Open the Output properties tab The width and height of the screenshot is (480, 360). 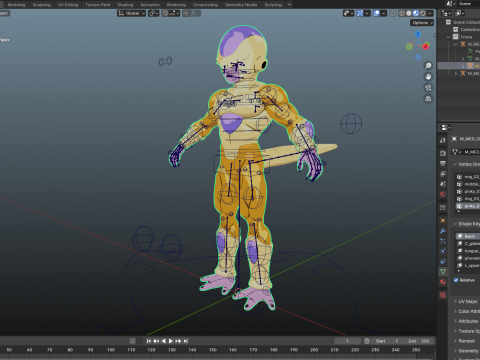(x=443, y=163)
